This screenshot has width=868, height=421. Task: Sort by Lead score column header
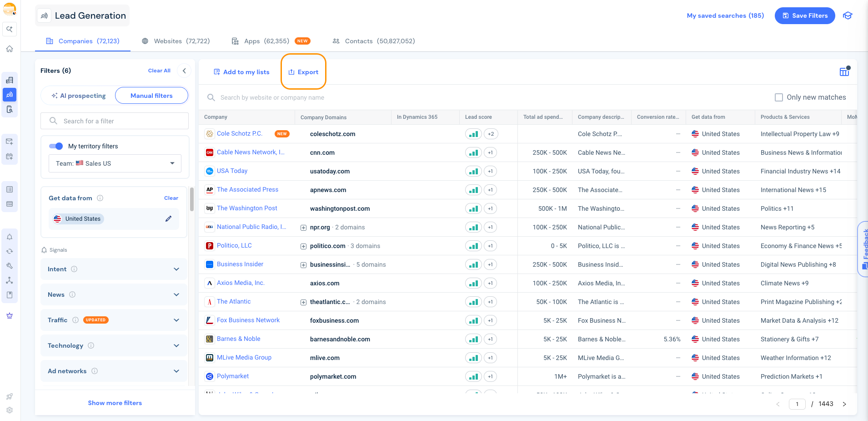pos(478,117)
